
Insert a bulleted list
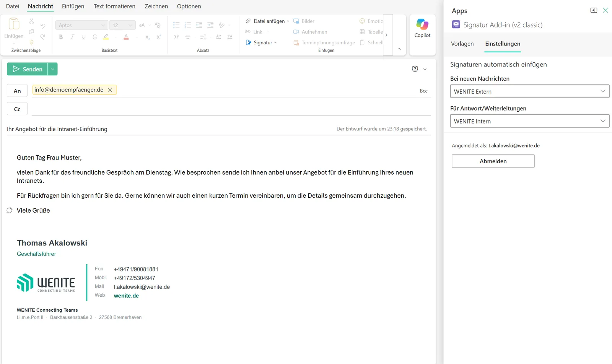click(x=176, y=25)
